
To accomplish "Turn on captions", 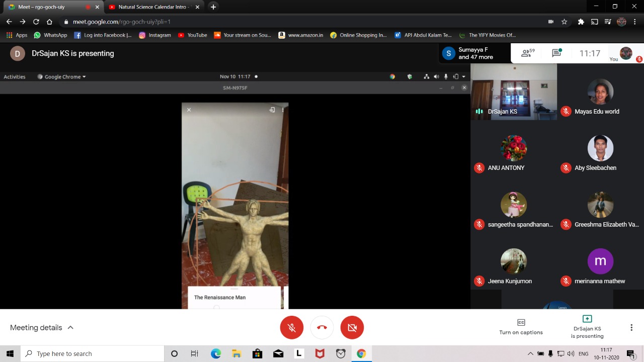I will [x=521, y=327].
